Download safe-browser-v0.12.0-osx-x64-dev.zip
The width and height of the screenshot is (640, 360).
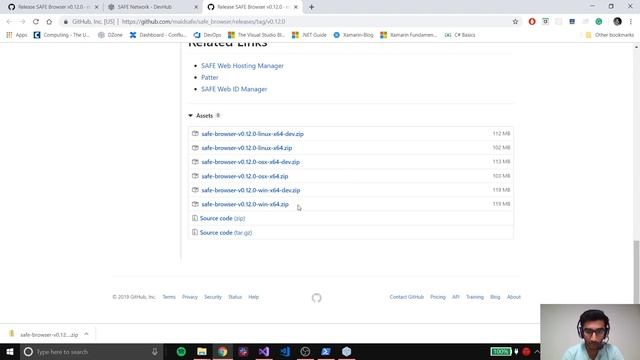250,162
